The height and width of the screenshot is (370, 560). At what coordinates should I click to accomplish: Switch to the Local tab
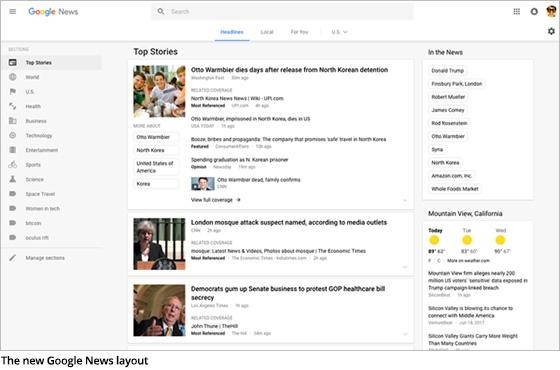267,32
